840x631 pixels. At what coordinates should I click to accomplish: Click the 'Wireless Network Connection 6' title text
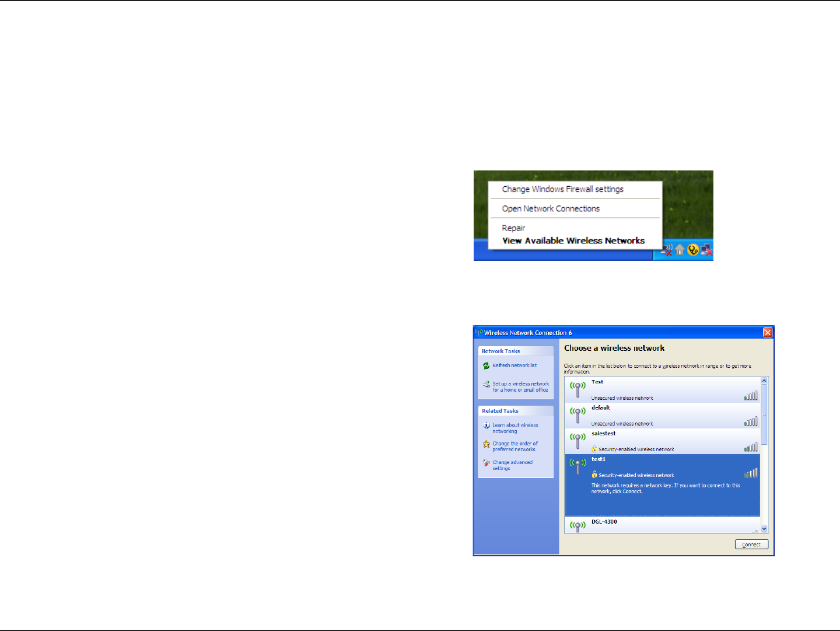click(528, 333)
